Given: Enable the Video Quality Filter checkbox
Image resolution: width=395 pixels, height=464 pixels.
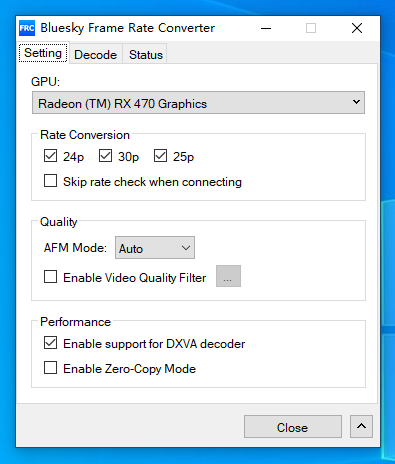Looking at the screenshot, I should pyautogui.click(x=50, y=277).
